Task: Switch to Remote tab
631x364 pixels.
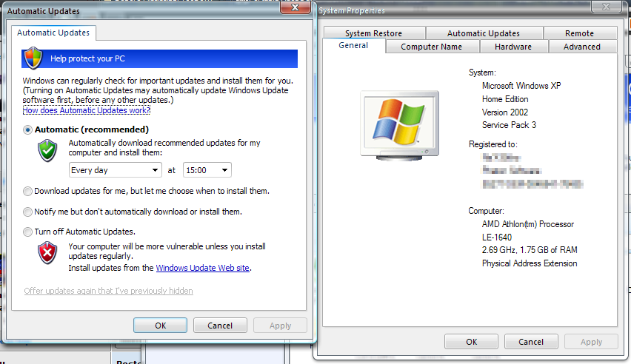Action: tap(579, 33)
